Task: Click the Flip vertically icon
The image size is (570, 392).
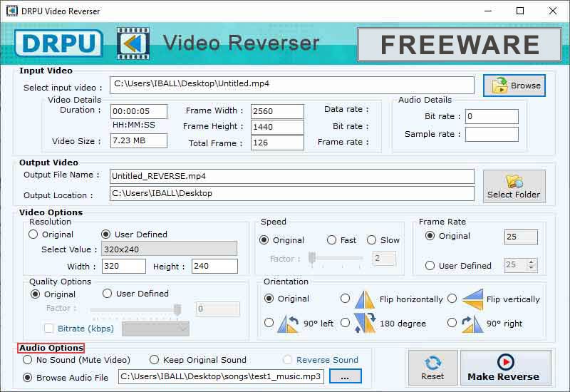Action: pos(472,299)
